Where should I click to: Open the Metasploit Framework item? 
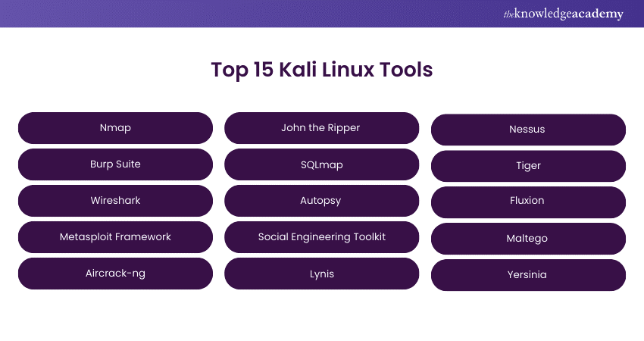pos(115,237)
